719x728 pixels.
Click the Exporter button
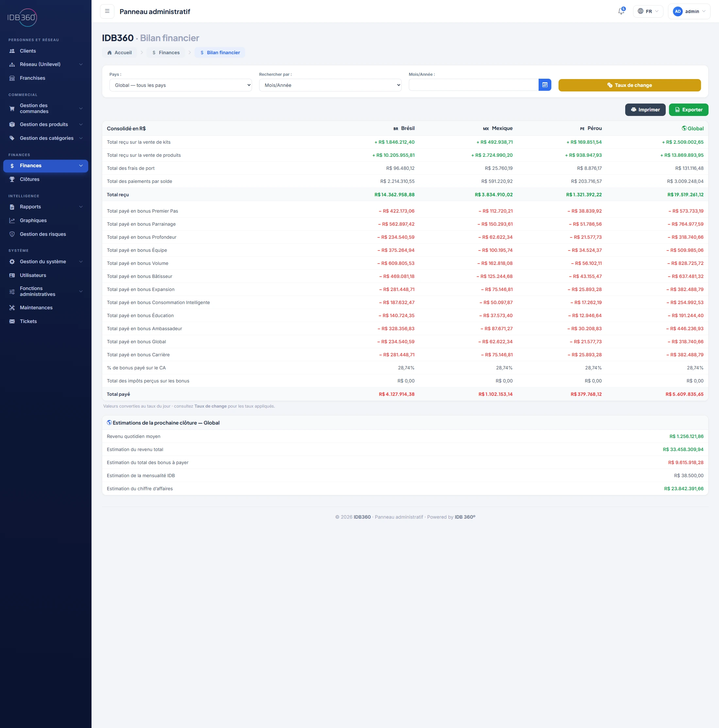click(x=689, y=110)
